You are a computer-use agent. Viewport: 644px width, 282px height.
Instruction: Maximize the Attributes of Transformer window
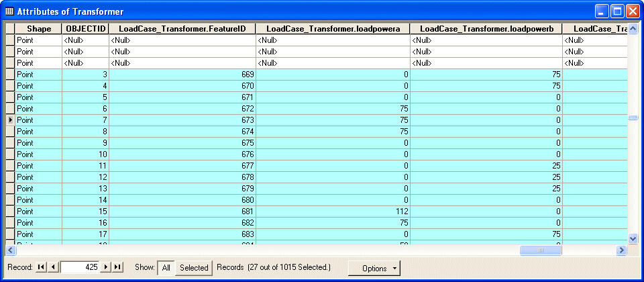[616, 11]
